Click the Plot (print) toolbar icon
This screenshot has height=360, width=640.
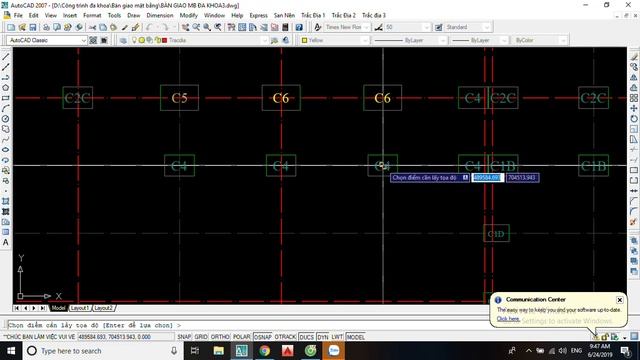(x=46, y=27)
